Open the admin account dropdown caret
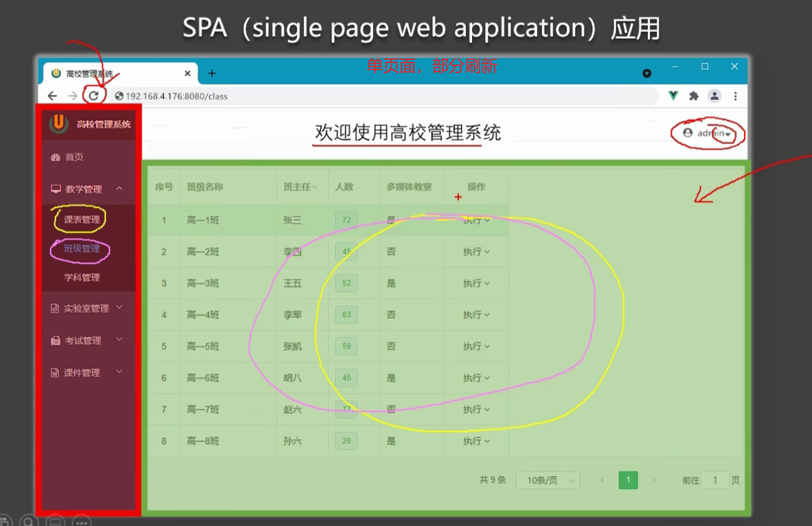Viewport: 812px width, 526px height. pyautogui.click(x=728, y=134)
